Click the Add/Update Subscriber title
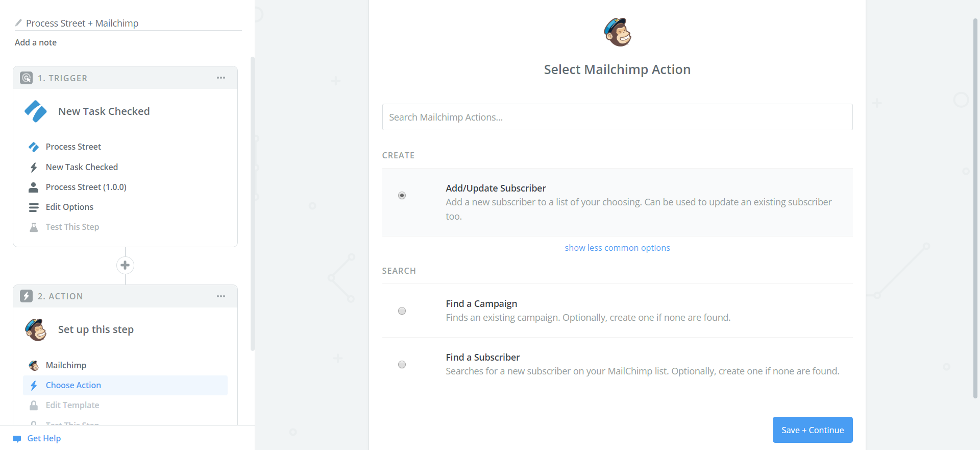Image resolution: width=980 pixels, height=450 pixels. point(496,188)
